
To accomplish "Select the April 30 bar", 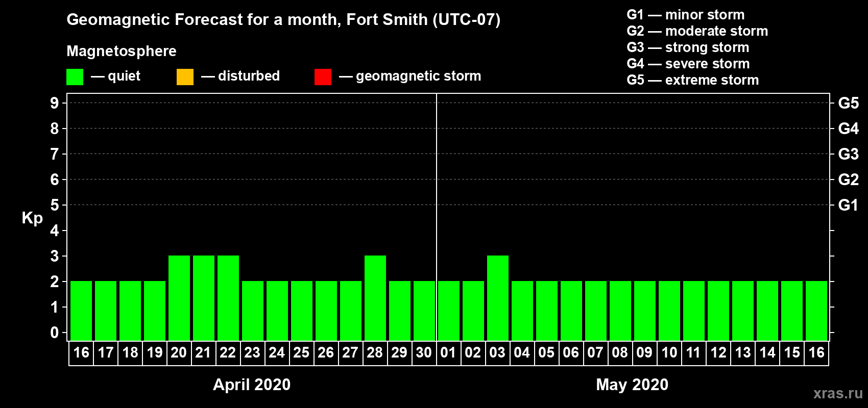I will [x=424, y=311].
